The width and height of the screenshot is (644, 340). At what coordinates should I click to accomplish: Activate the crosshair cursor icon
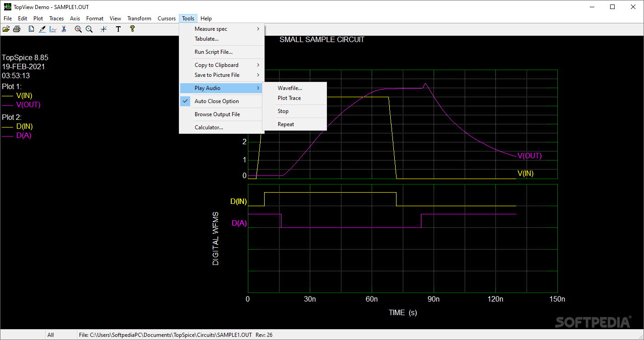click(104, 29)
